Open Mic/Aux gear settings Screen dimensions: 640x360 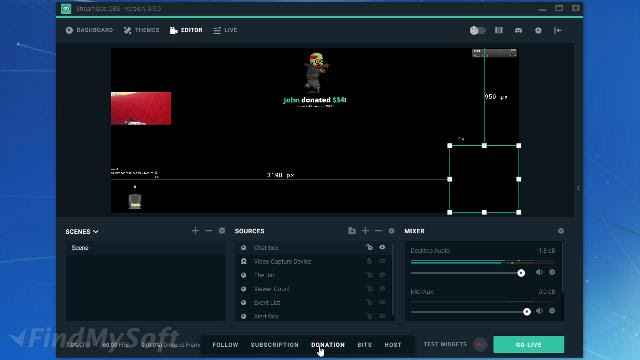[552, 311]
